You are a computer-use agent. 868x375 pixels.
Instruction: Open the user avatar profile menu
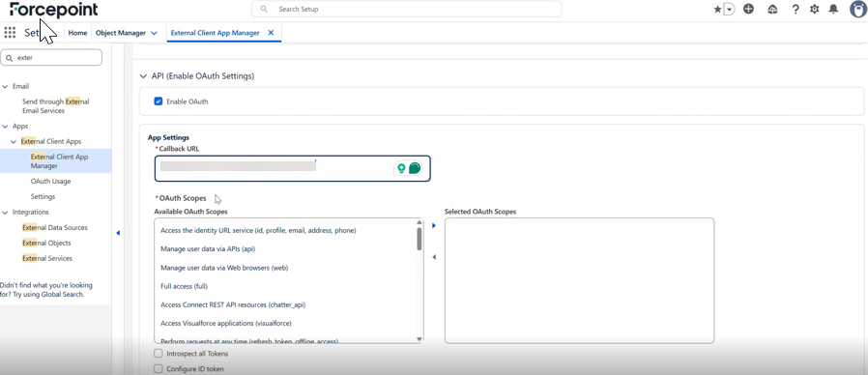[858, 9]
